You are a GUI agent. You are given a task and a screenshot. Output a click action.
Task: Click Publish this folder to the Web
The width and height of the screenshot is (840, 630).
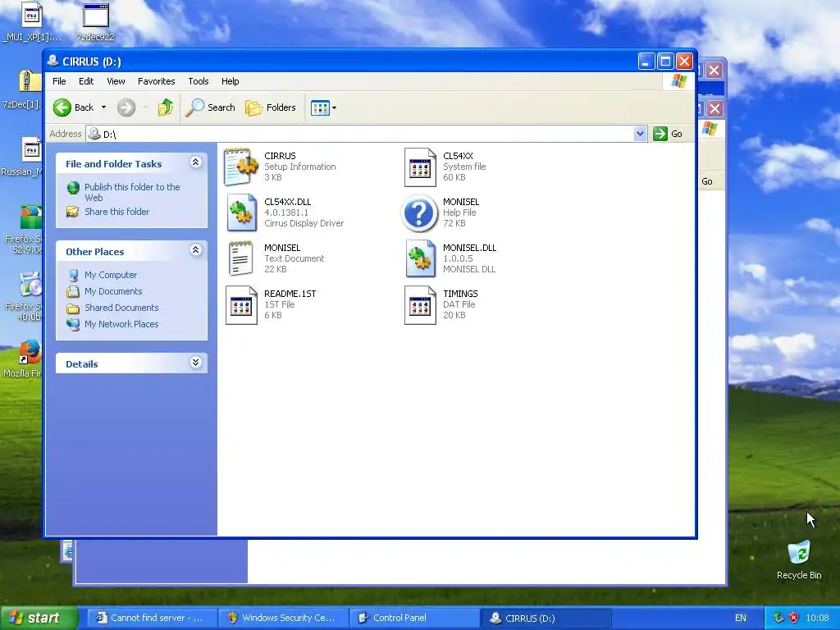point(132,192)
